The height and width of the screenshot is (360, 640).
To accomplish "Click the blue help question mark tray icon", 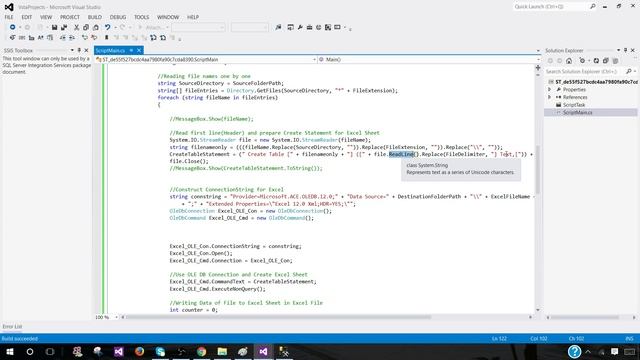I will point(574,351).
